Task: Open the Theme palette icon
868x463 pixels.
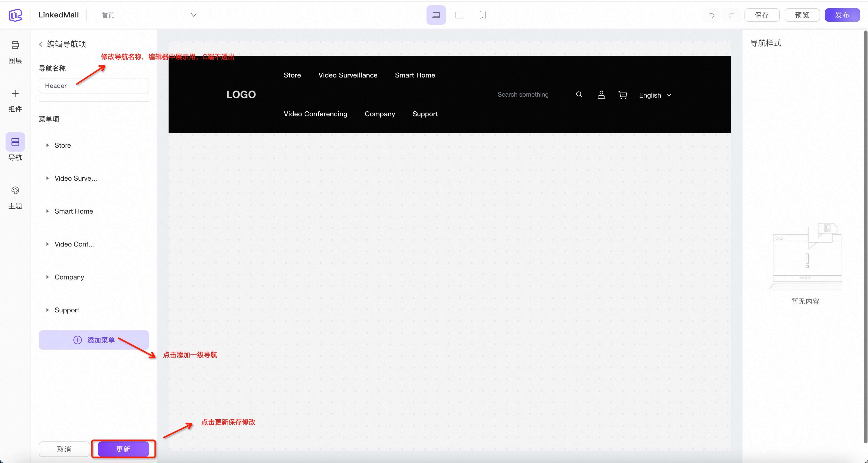Action: pos(15,190)
